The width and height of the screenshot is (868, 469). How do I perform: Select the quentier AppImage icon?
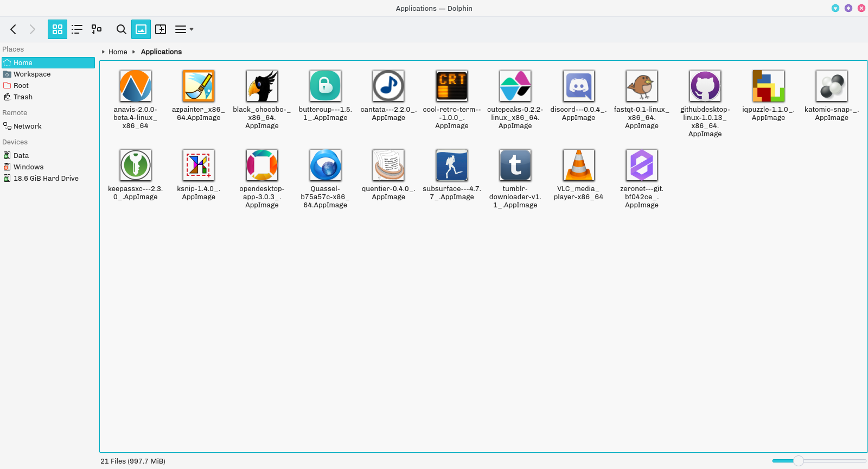(388, 165)
